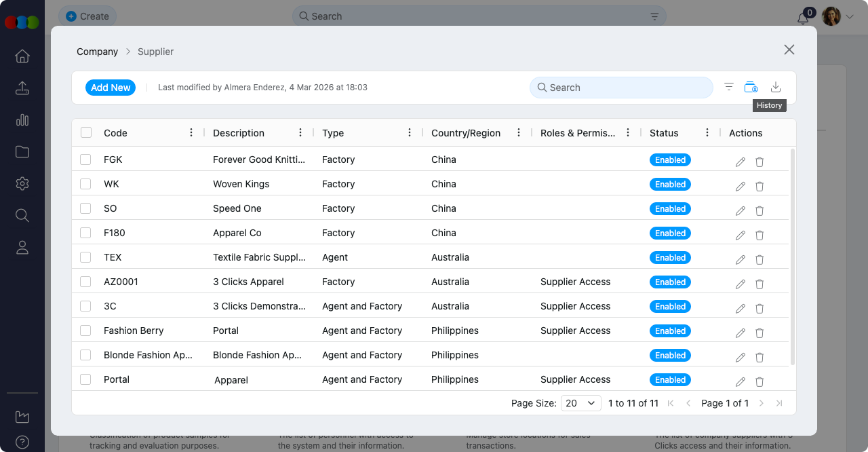Open the Country/Region column menu
This screenshot has width=868, height=452.
pyautogui.click(x=519, y=132)
